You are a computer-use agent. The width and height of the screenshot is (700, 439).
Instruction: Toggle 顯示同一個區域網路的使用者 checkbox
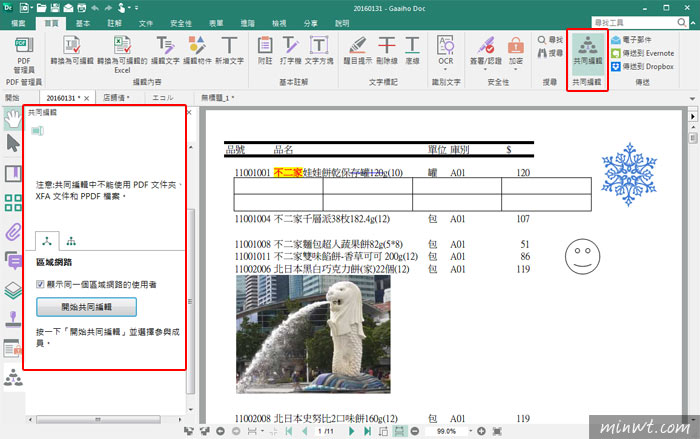click(x=40, y=284)
